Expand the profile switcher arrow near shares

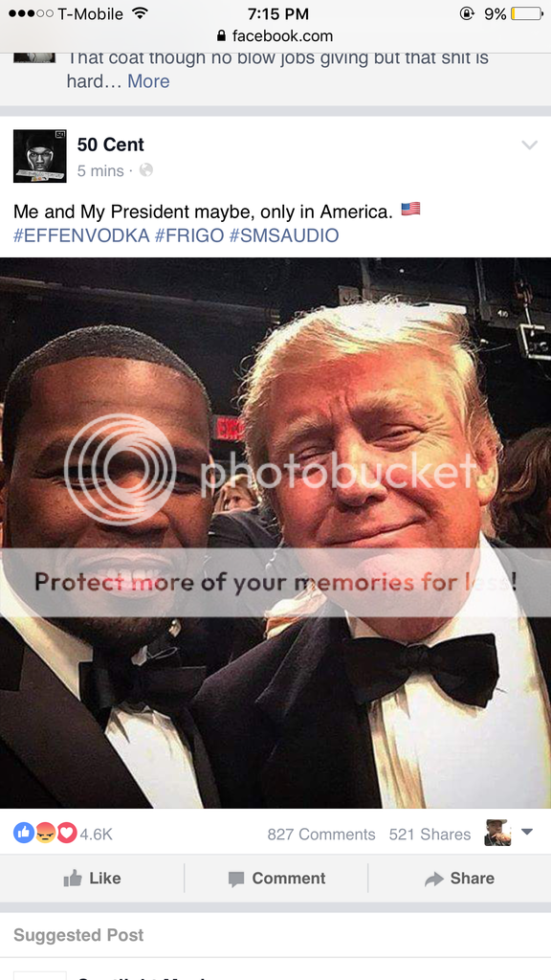527,832
